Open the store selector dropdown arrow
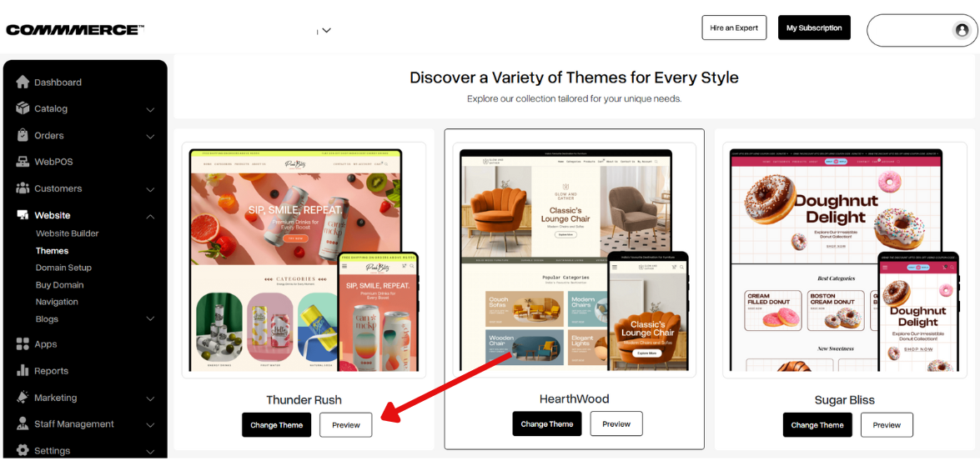The width and height of the screenshot is (980, 461). pyautogui.click(x=326, y=30)
